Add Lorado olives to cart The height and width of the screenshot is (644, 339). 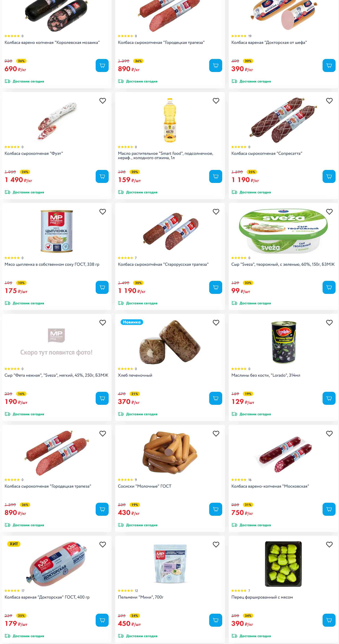[x=329, y=398]
